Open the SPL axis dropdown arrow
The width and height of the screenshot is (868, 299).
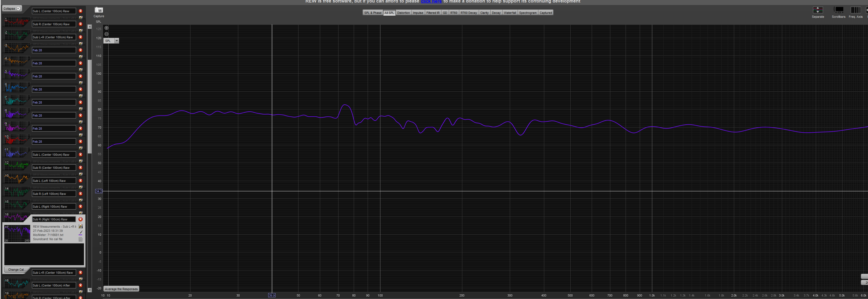click(x=117, y=41)
